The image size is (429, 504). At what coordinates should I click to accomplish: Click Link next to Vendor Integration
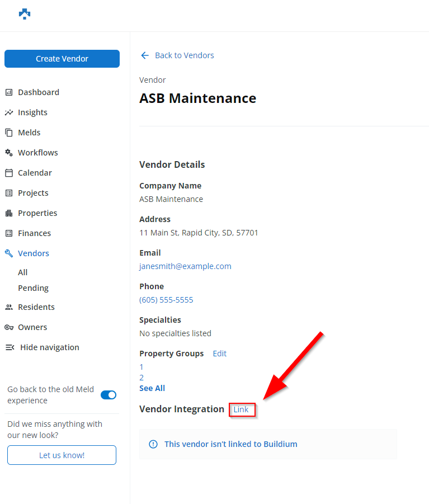pyautogui.click(x=241, y=409)
